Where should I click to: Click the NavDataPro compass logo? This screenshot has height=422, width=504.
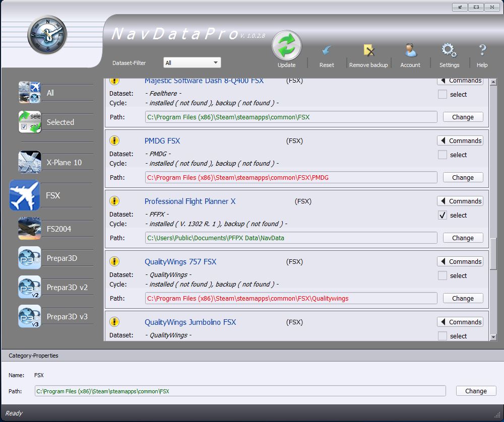click(47, 34)
